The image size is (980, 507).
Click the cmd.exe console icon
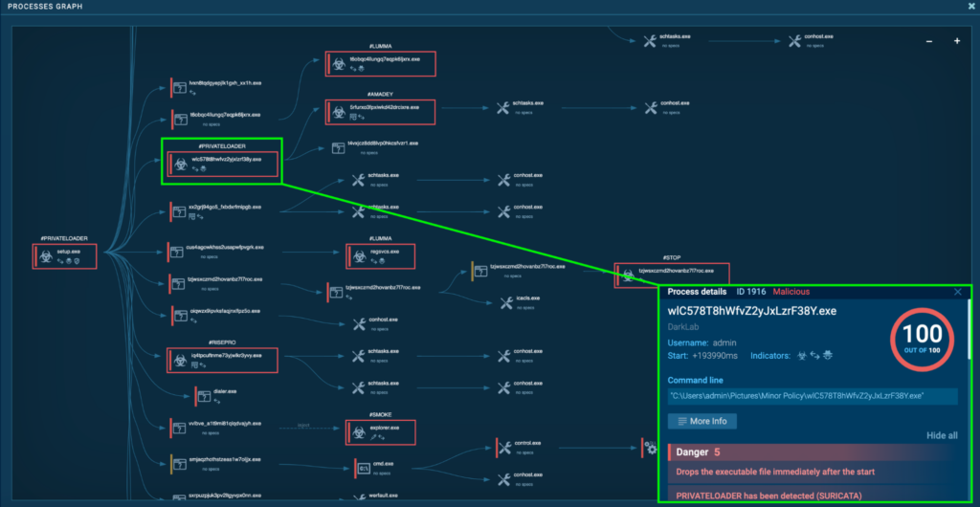(x=363, y=469)
